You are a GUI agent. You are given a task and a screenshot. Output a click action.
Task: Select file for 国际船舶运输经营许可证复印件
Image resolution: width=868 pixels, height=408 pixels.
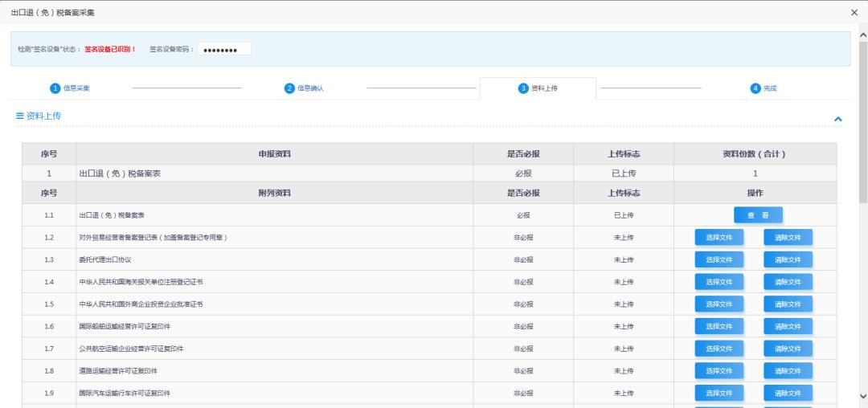(719, 326)
